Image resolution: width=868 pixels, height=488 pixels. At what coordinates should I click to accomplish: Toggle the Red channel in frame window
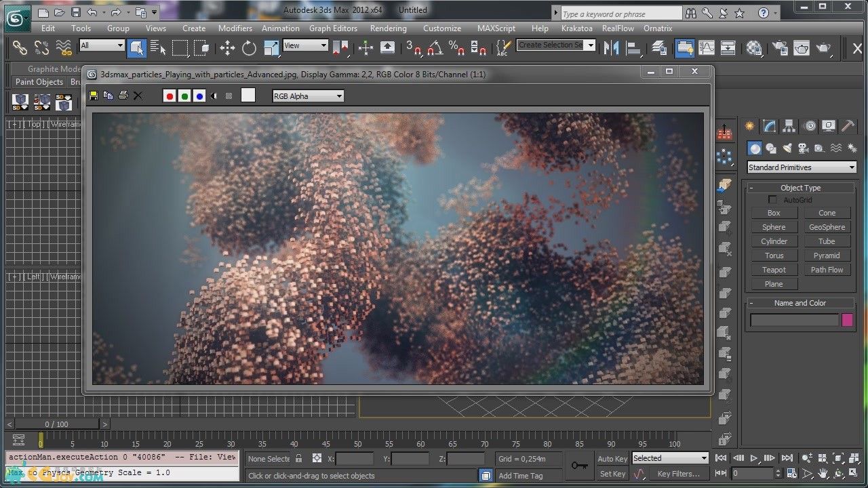click(170, 96)
